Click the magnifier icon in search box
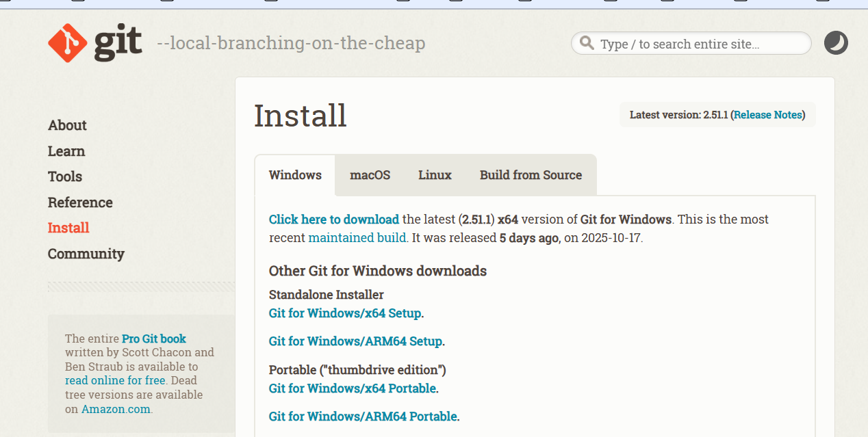Image resolution: width=868 pixels, height=437 pixels. tap(587, 43)
